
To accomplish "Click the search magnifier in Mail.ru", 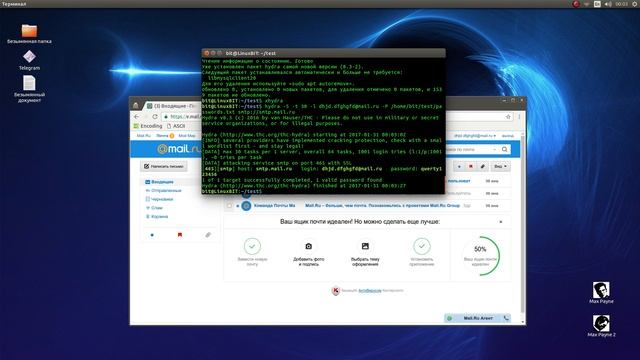I will 504,149.
